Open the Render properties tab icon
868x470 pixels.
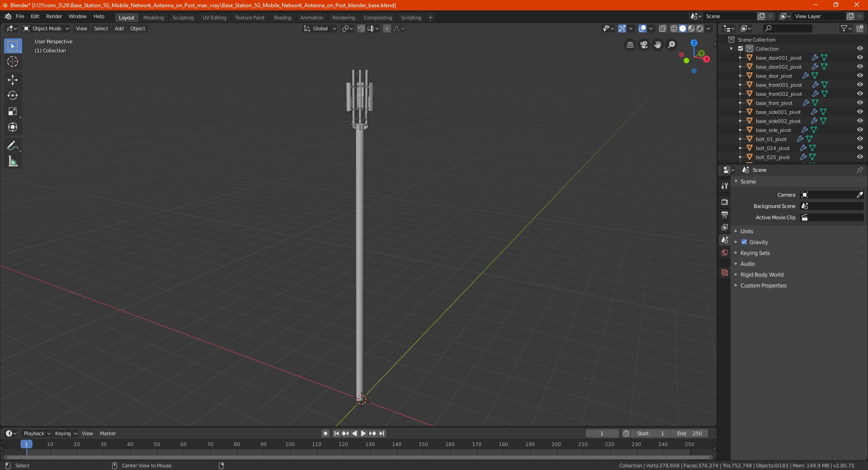point(725,202)
